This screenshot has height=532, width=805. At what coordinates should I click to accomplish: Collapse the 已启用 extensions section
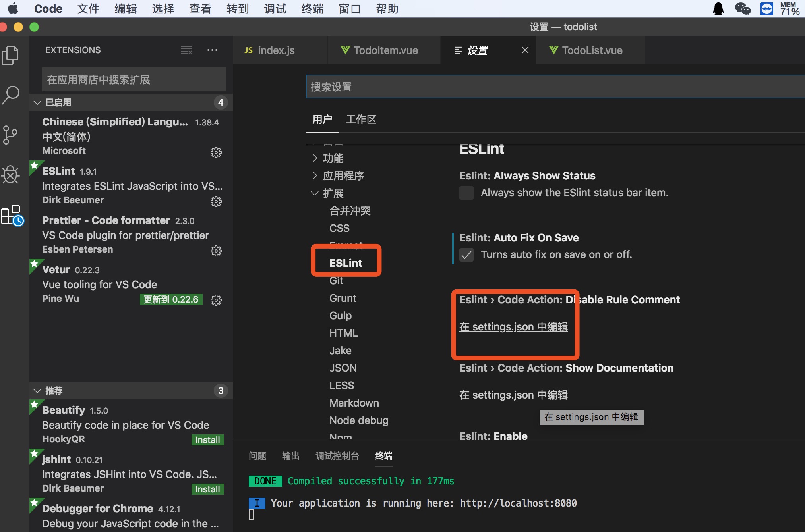coord(38,103)
